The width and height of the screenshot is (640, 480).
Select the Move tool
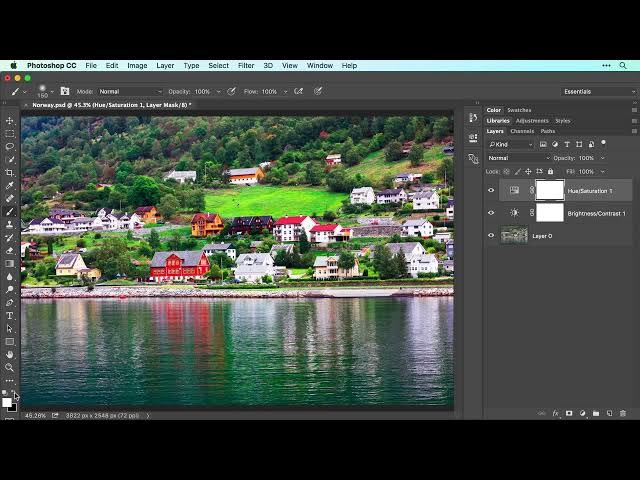coord(10,121)
